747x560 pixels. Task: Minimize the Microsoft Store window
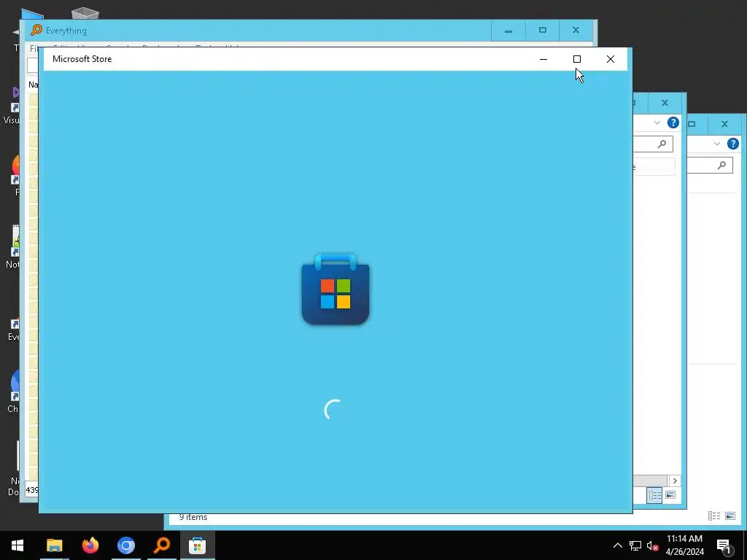pos(543,59)
